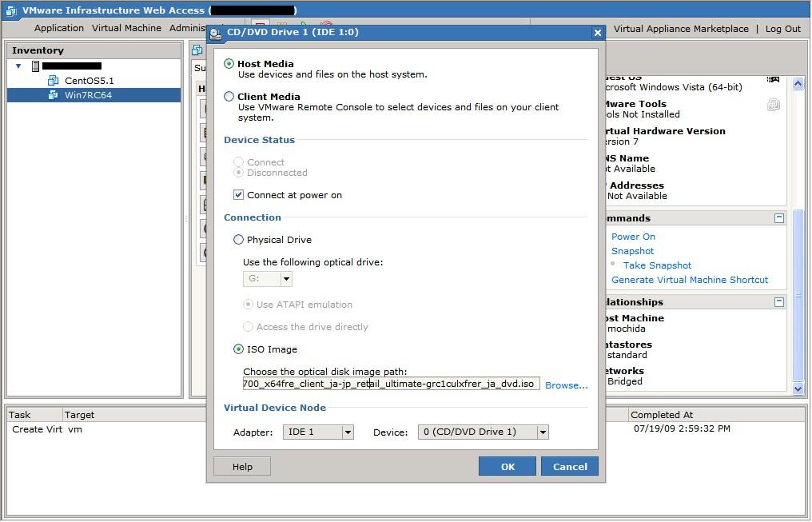Click the Help button in the dialog
This screenshot has height=522, width=812.
coord(242,466)
